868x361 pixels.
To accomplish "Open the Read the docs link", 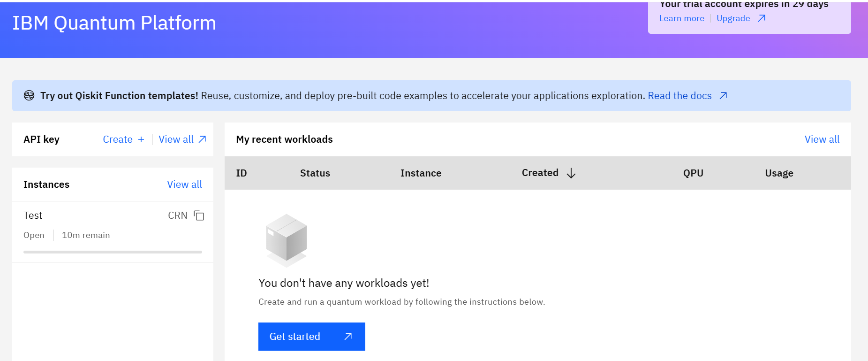I will click(679, 96).
